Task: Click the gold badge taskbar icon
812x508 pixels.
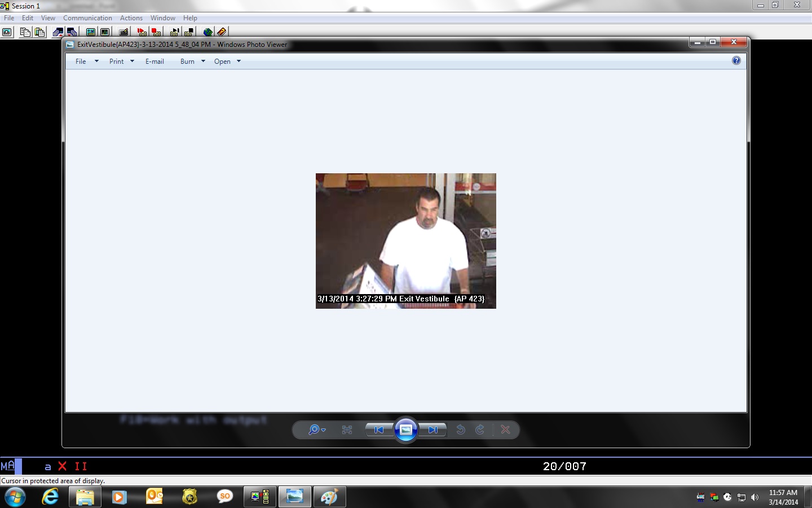Action: (x=190, y=497)
